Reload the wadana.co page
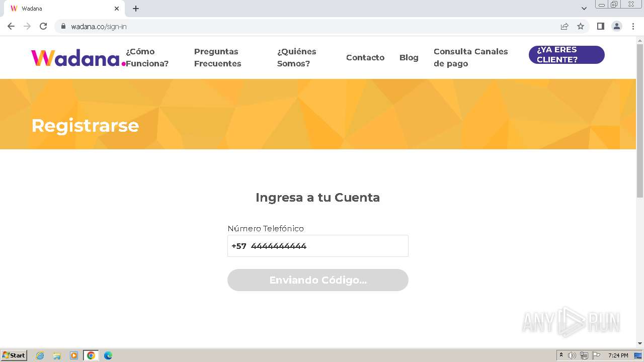Viewport: 644px width, 362px height. [43, 26]
